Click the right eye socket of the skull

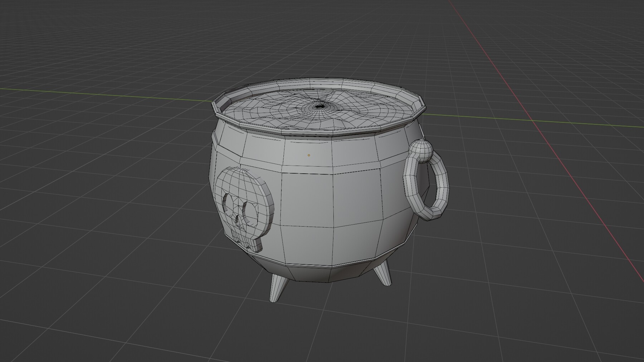(250, 210)
